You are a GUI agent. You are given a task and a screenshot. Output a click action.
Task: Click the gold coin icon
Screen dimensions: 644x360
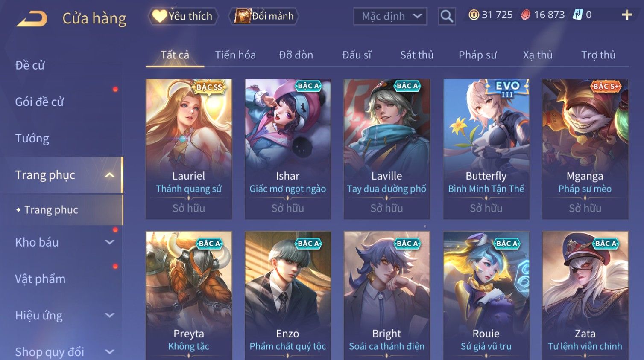[474, 15]
